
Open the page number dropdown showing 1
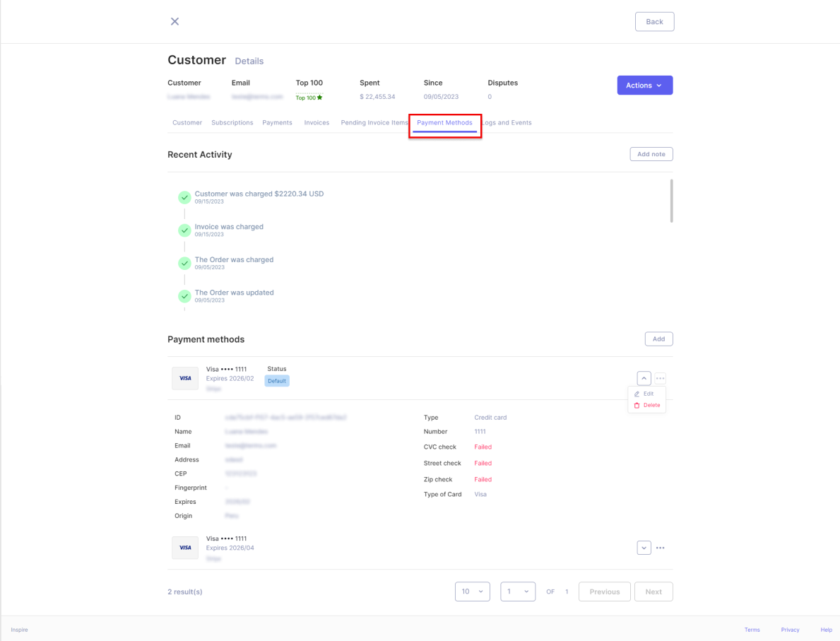(x=518, y=592)
